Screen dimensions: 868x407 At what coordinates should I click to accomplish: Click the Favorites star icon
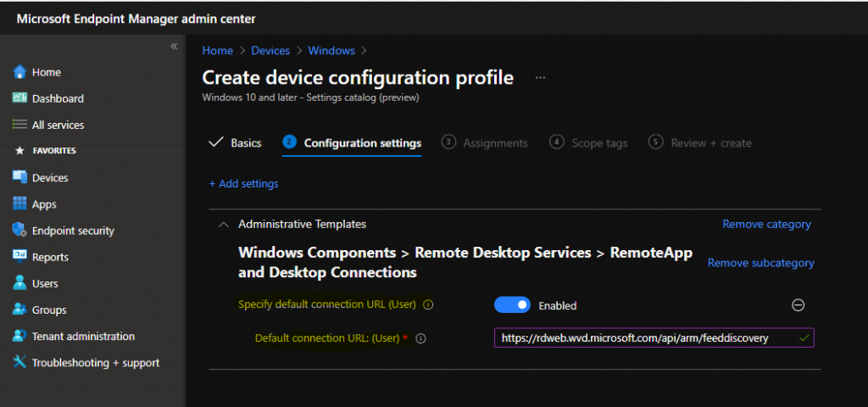pos(20,151)
